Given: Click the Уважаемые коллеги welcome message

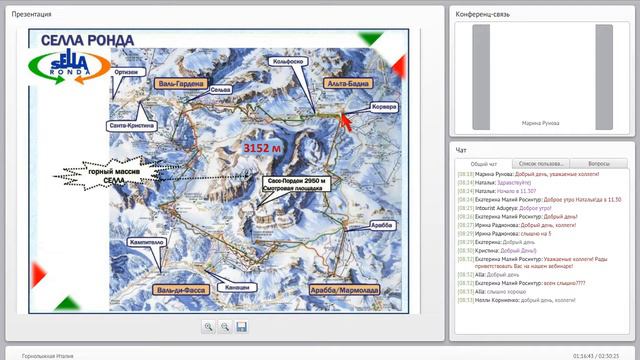Looking at the screenshot, I should pyautogui.click(x=533, y=262).
